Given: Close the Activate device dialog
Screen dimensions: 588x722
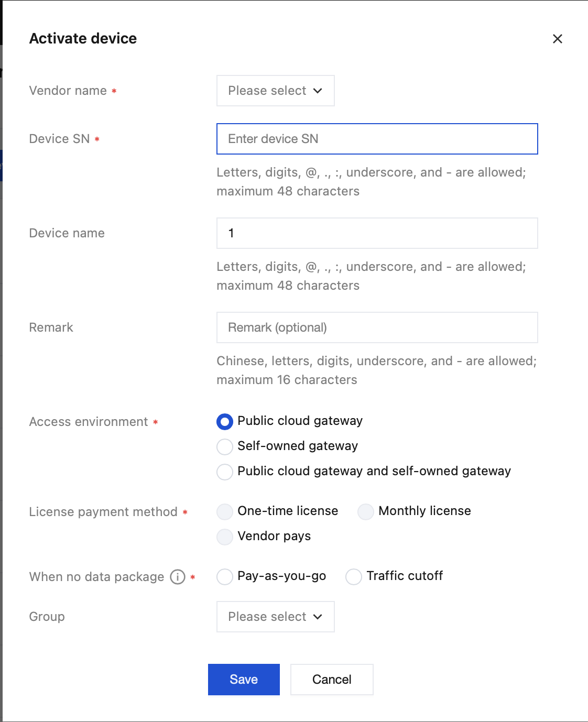Looking at the screenshot, I should 558,39.
